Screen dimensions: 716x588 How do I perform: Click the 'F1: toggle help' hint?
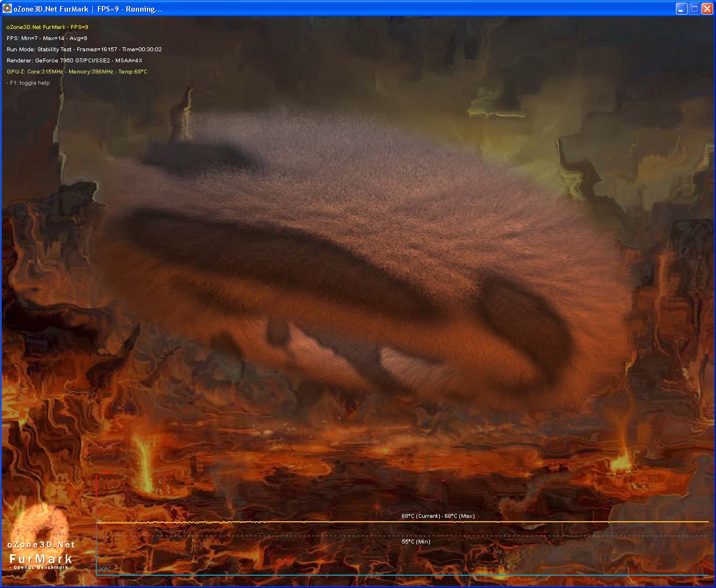pos(28,83)
